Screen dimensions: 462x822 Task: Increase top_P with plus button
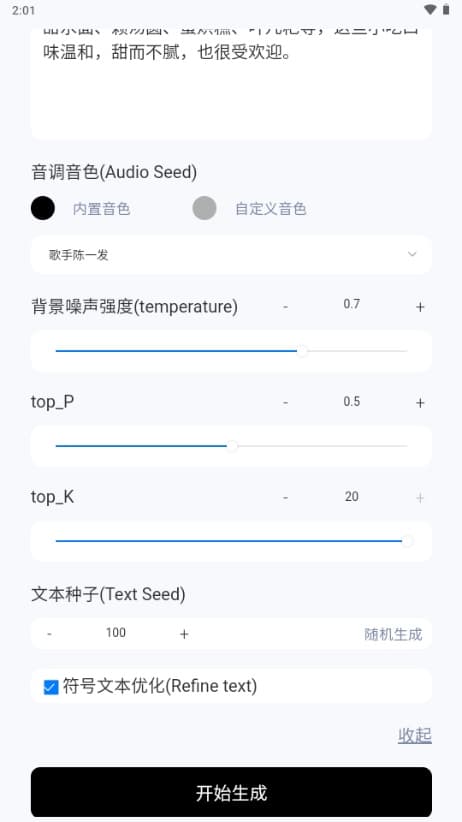(420, 403)
